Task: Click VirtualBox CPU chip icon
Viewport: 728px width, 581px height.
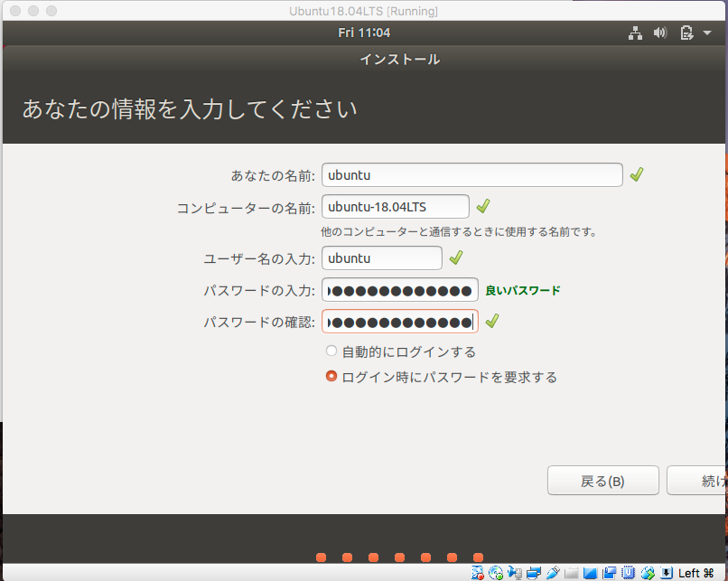Action: tap(628, 573)
